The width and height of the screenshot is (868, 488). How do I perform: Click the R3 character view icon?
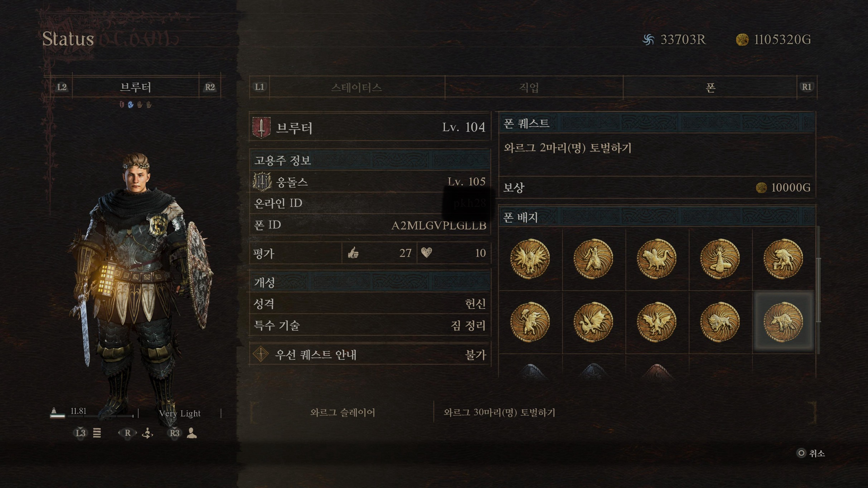pos(192,433)
